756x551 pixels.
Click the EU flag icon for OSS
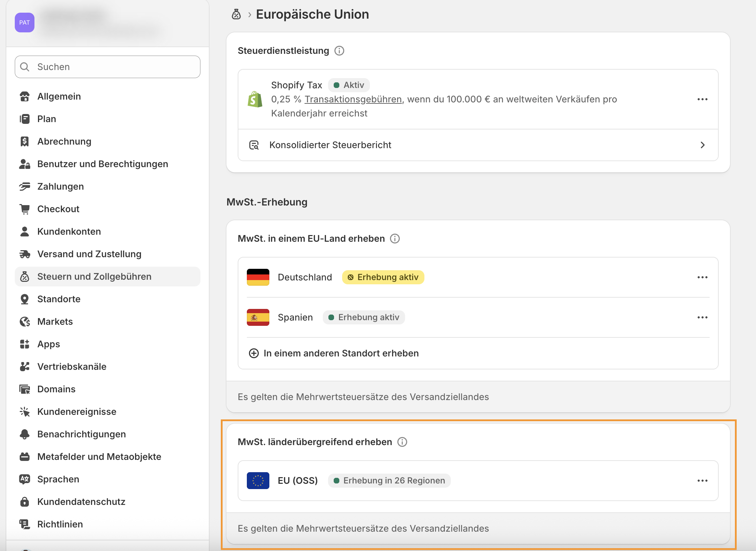coord(258,481)
